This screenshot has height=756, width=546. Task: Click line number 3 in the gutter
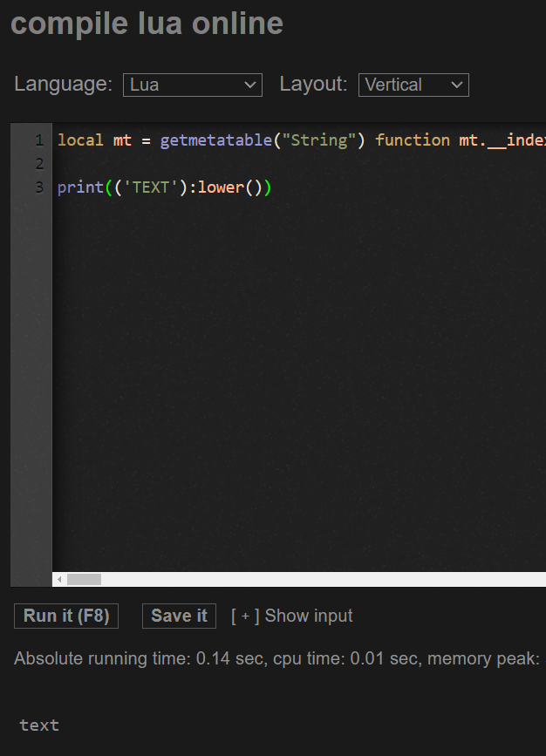point(39,187)
